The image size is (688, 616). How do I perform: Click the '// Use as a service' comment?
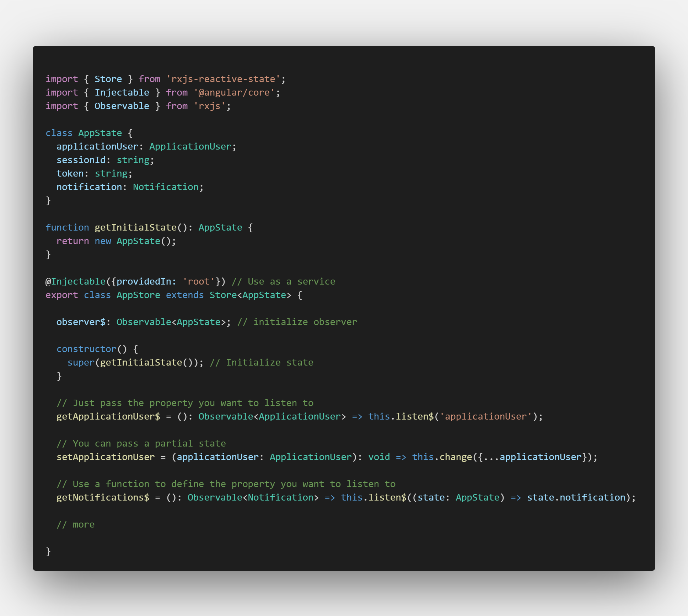point(283,281)
